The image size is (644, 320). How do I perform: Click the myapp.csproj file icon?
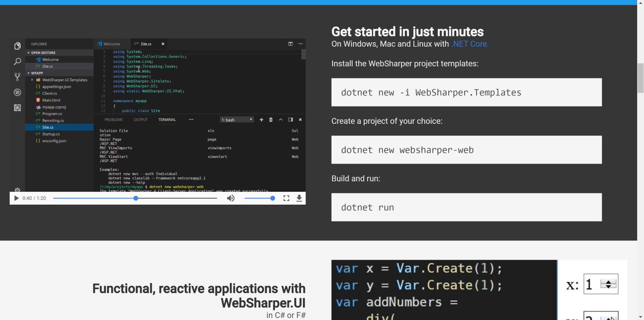pyautogui.click(x=38, y=107)
